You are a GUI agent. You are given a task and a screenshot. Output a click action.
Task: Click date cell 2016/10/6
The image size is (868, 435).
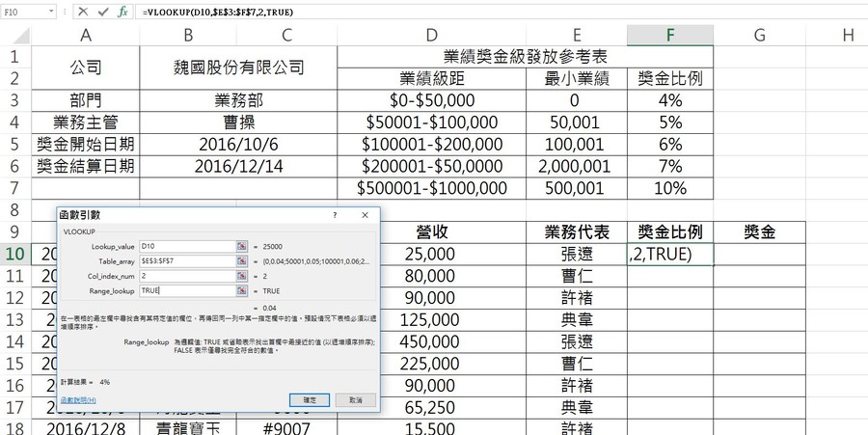pos(238,145)
